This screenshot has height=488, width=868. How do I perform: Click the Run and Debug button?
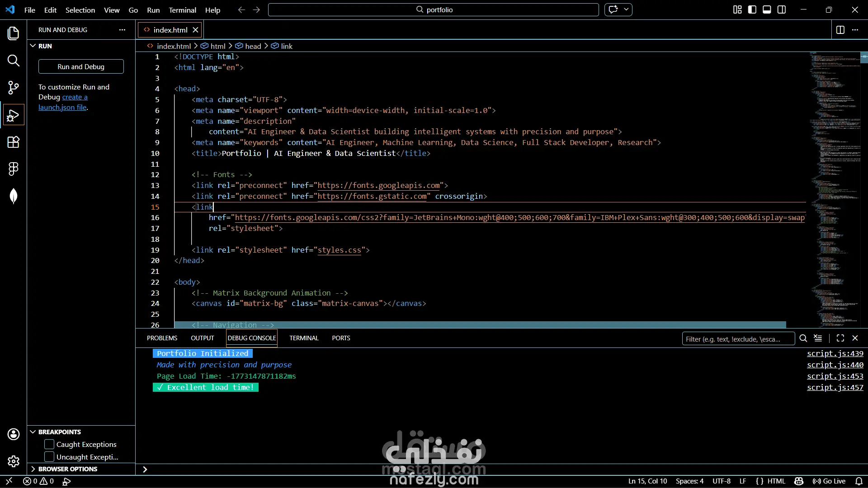tap(81, 66)
